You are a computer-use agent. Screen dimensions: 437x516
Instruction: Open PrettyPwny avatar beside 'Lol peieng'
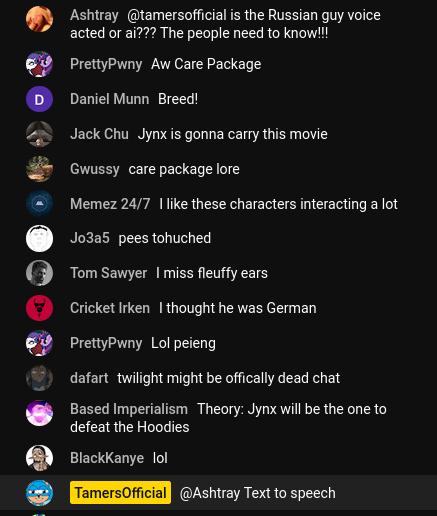(39, 343)
